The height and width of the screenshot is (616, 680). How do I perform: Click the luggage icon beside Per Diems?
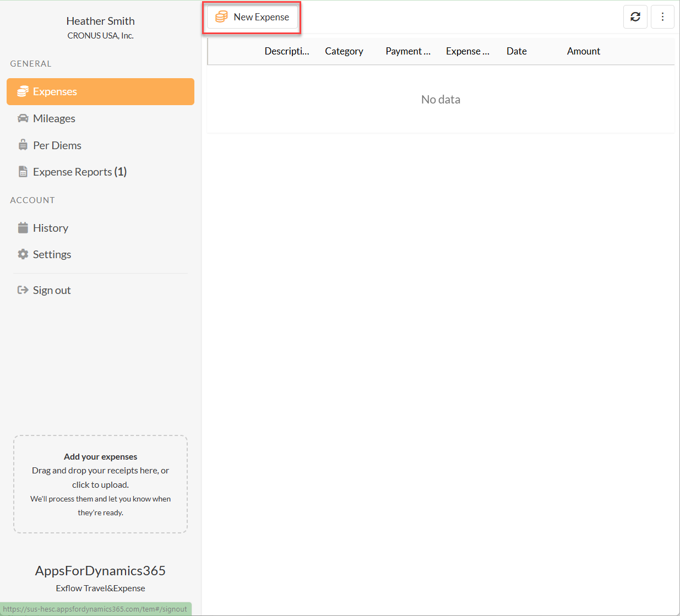point(23,145)
